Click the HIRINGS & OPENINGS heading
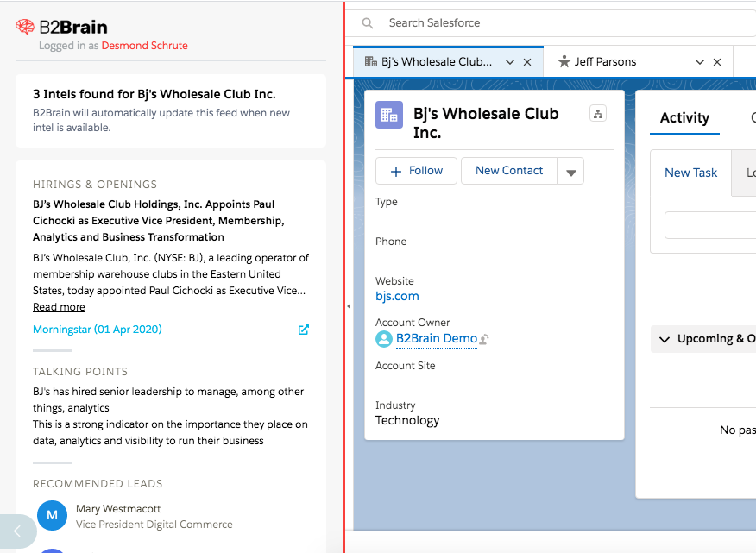This screenshot has height=553, width=756. tap(95, 184)
